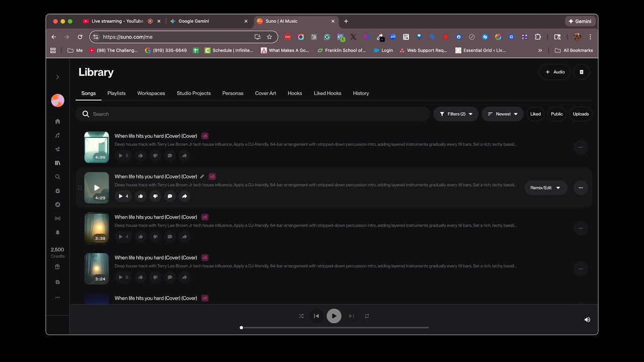Open the Liked Hooks tab
644x362 pixels.
click(x=328, y=93)
